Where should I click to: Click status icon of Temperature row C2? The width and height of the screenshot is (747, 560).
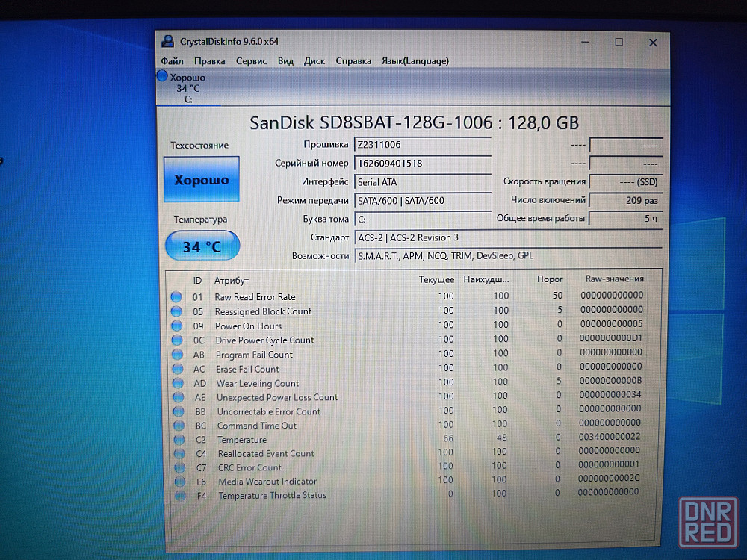pos(179,440)
